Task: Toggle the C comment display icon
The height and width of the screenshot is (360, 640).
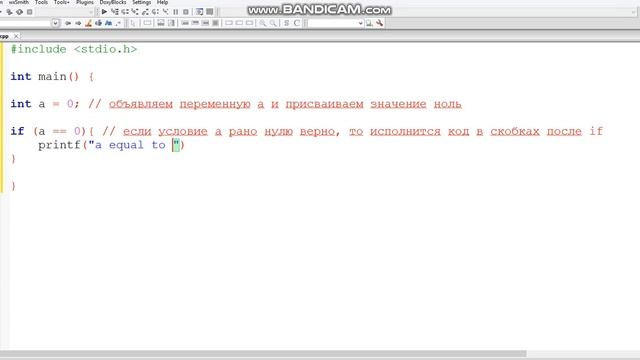Action: click(x=297, y=23)
